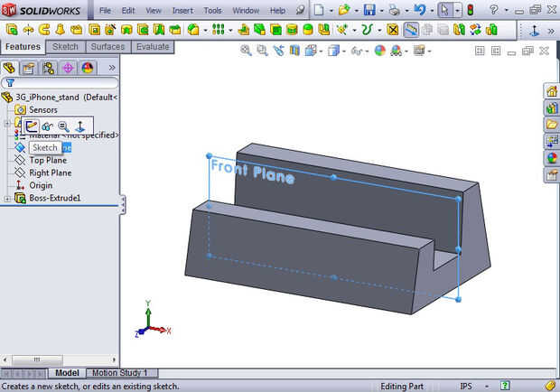
Task: Open the Window menu
Action: click(246, 10)
